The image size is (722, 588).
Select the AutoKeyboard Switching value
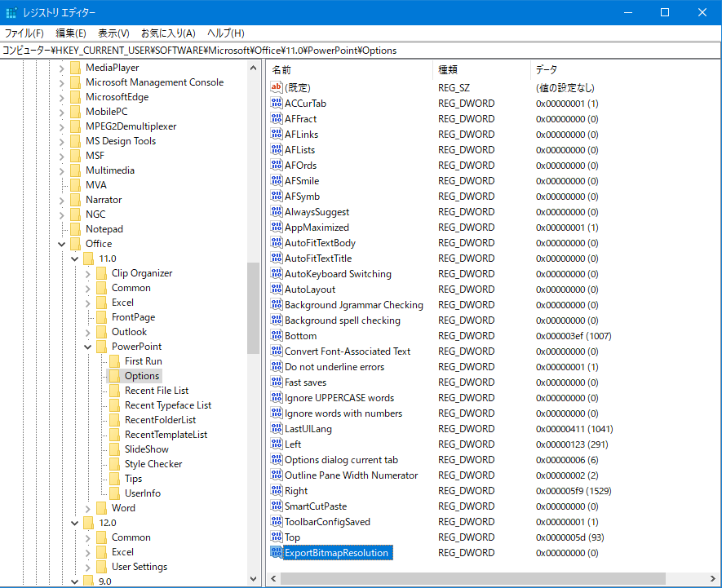tap(338, 274)
